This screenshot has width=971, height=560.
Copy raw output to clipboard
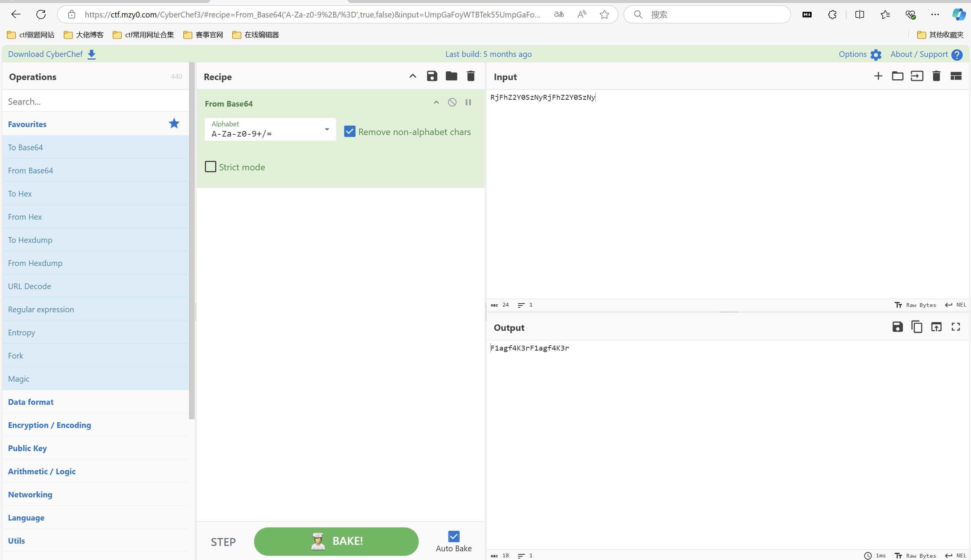(x=917, y=327)
